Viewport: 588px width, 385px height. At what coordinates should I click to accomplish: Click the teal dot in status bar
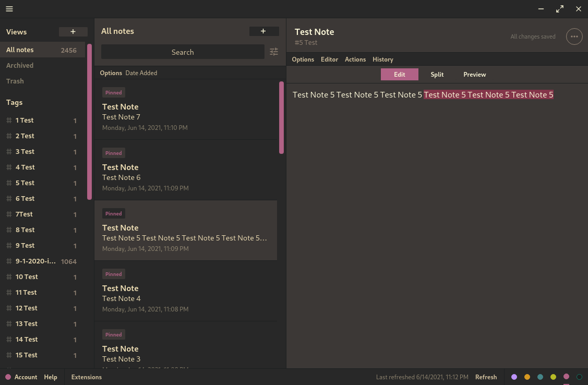coord(540,377)
